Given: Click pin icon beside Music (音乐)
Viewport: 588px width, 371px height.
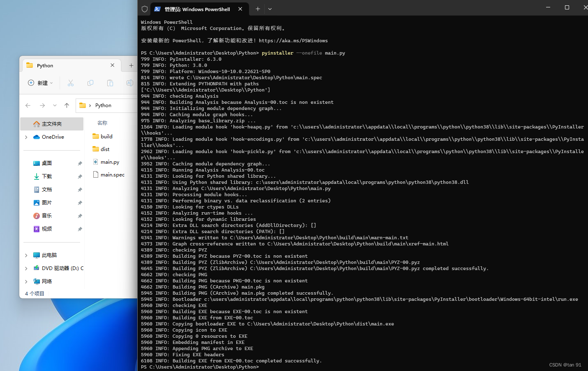Looking at the screenshot, I should click(x=80, y=216).
